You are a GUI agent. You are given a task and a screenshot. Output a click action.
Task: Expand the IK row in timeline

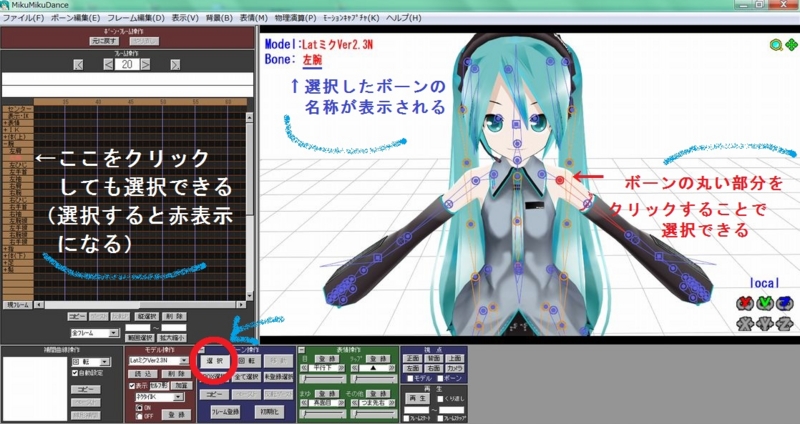coord(6,130)
